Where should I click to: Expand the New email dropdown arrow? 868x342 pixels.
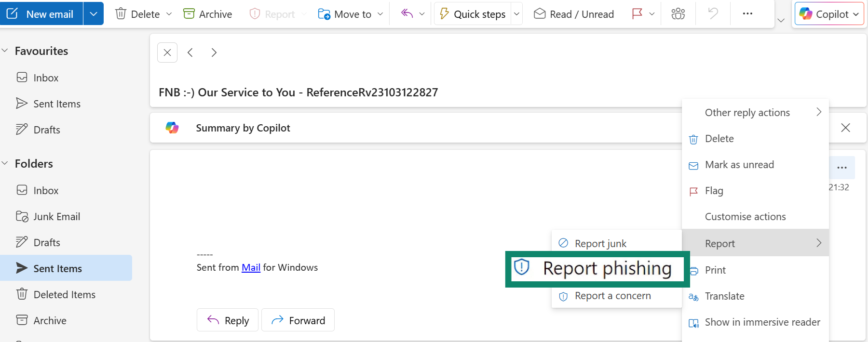pos(94,14)
